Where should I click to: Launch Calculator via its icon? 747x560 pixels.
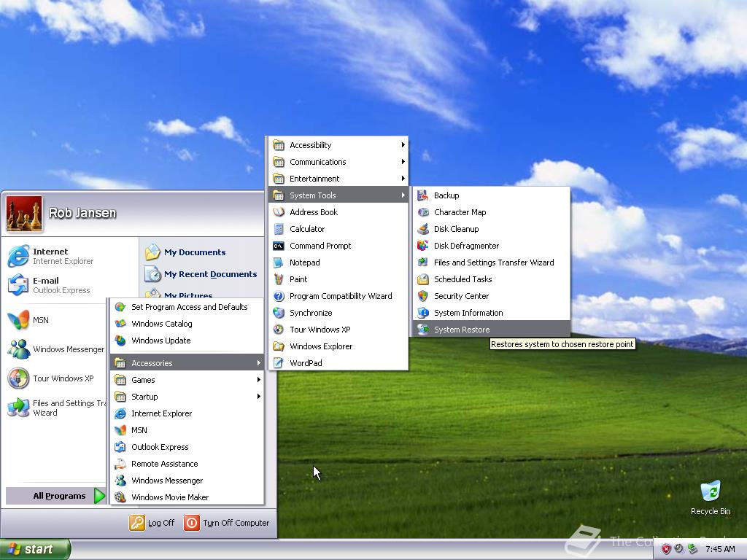coord(279,228)
